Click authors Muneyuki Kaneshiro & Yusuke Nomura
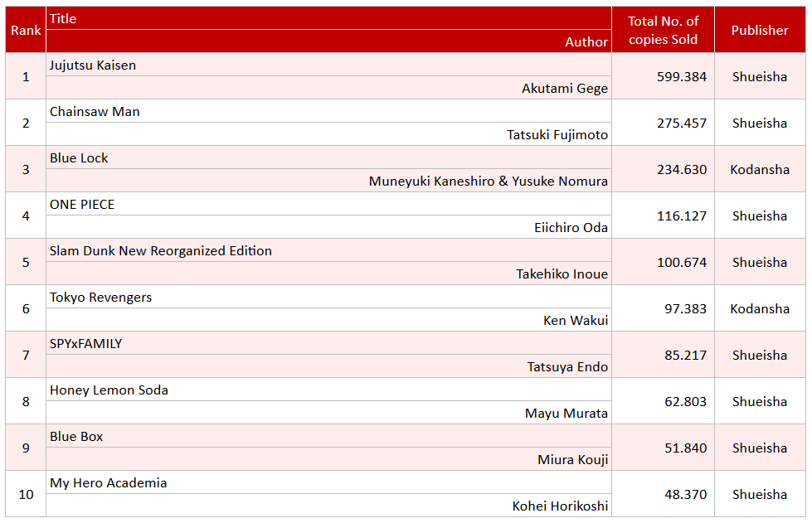The height and width of the screenshot is (523, 812). coord(489,181)
